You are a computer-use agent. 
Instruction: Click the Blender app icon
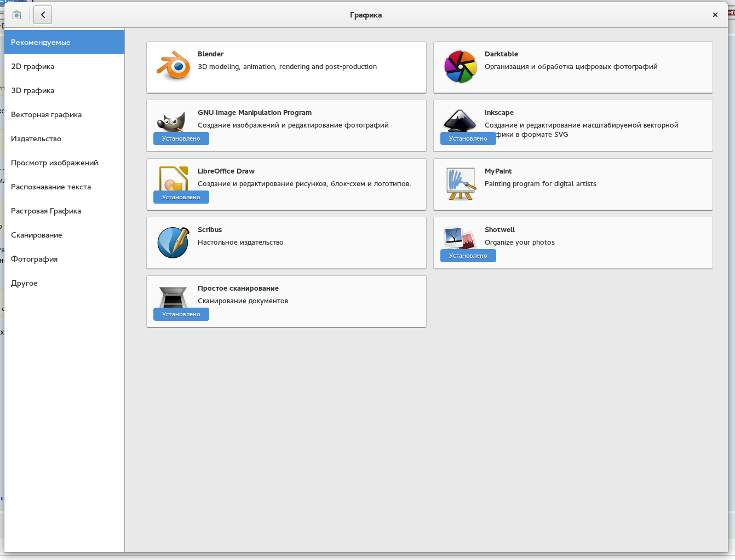pyautogui.click(x=173, y=67)
